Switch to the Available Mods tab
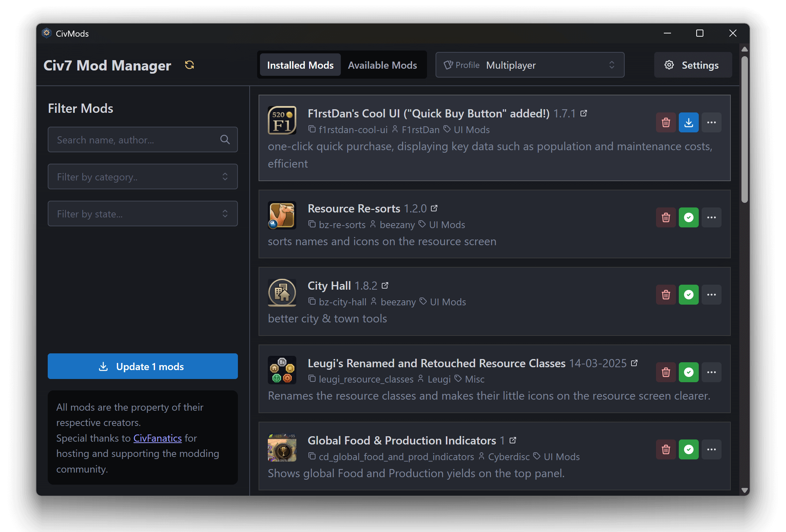The height and width of the screenshot is (532, 786). [x=382, y=65]
